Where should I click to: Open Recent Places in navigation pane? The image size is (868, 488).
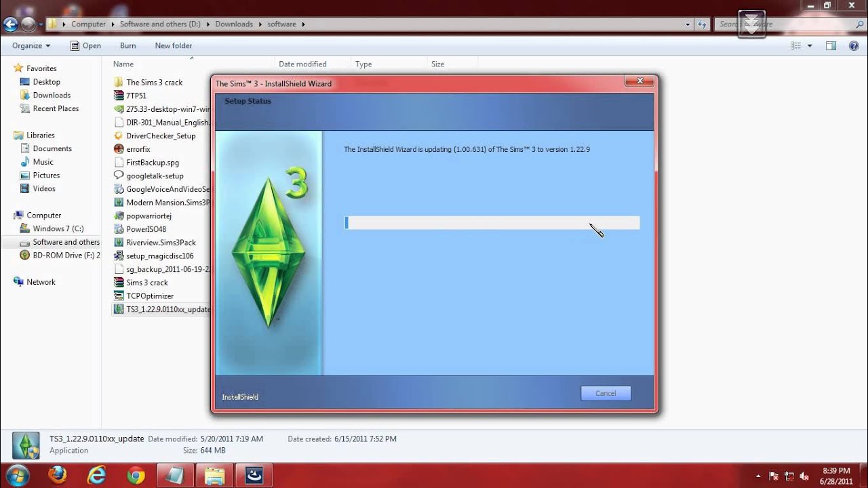click(56, 108)
